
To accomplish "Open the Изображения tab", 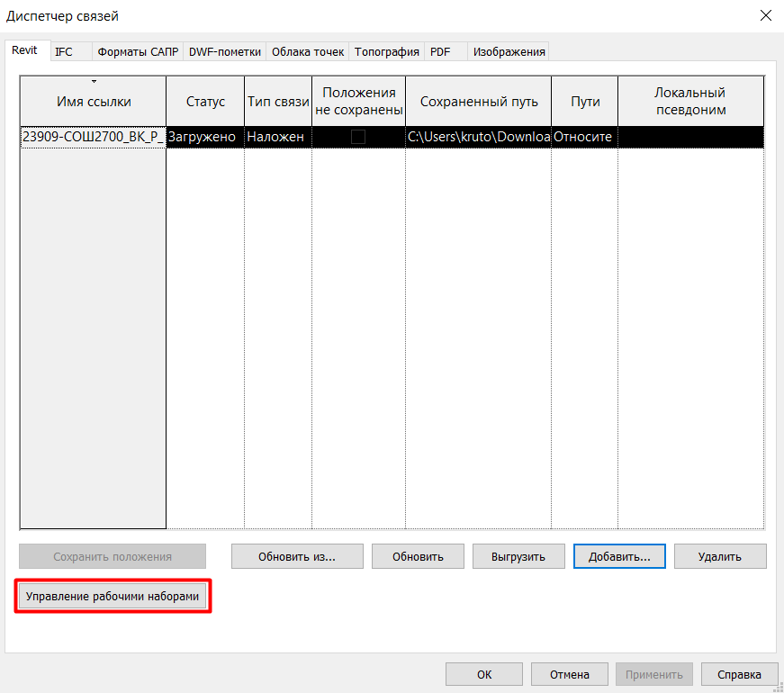I will pyautogui.click(x=509, y=52).
